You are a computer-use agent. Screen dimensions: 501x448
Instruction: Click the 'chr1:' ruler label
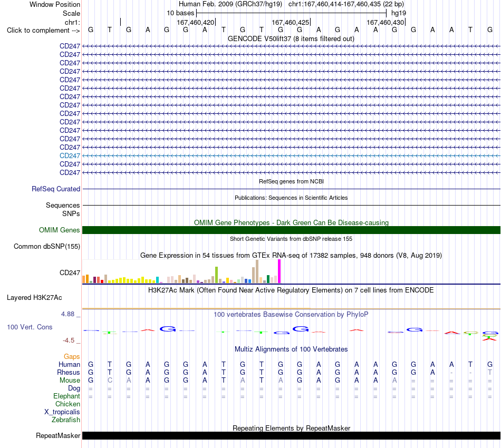(72, 22)
